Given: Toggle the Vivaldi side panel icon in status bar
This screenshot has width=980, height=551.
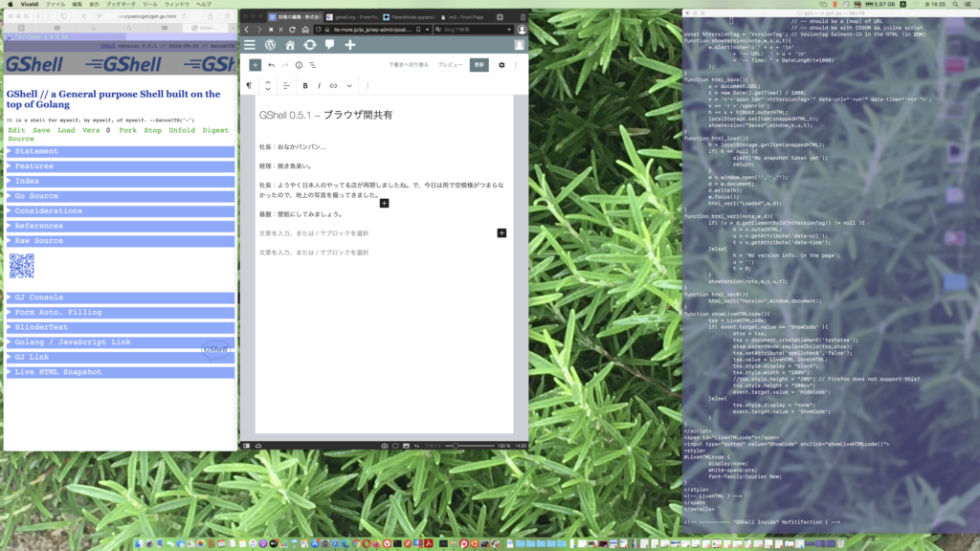Looking at the screenshot, I should pos(248,446).
